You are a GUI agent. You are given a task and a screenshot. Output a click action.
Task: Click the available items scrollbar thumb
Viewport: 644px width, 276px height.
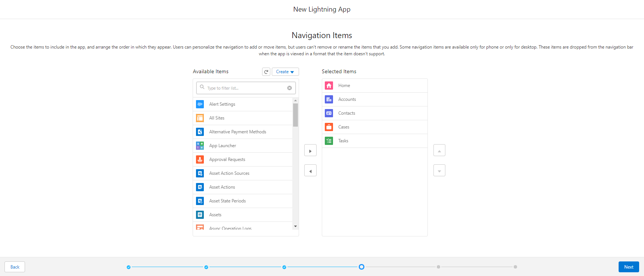click(295, 115)
